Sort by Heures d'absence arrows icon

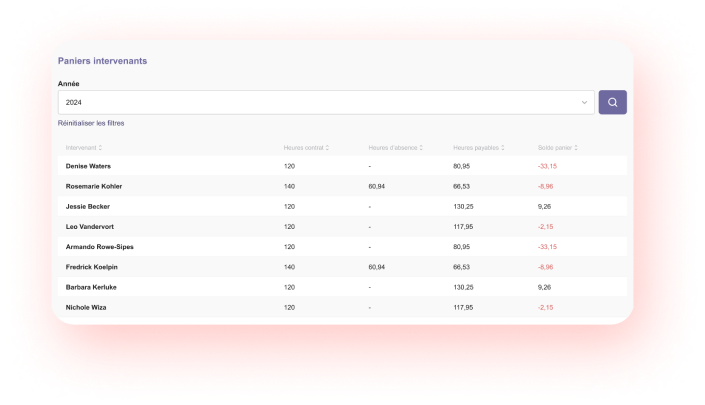point(422,148)
